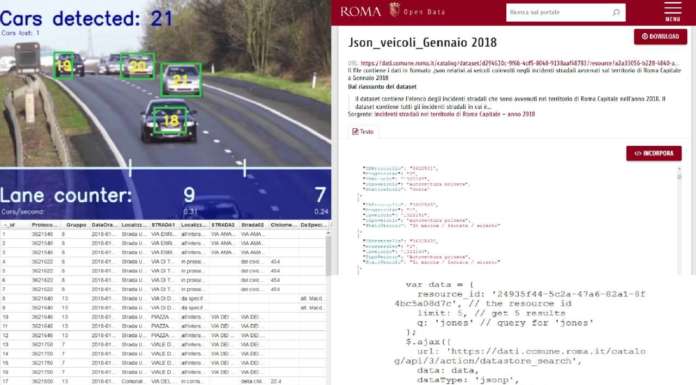Click the Testo tab icon

click(355, 131)
